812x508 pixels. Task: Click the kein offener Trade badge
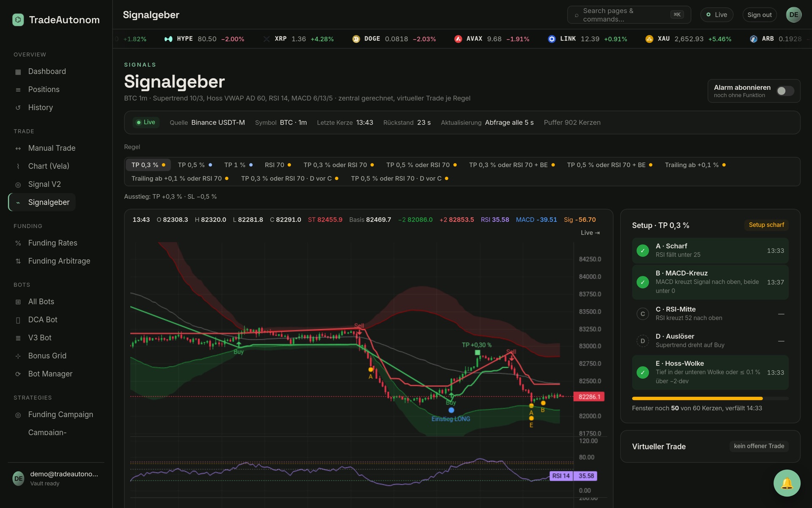coord(759,446)
